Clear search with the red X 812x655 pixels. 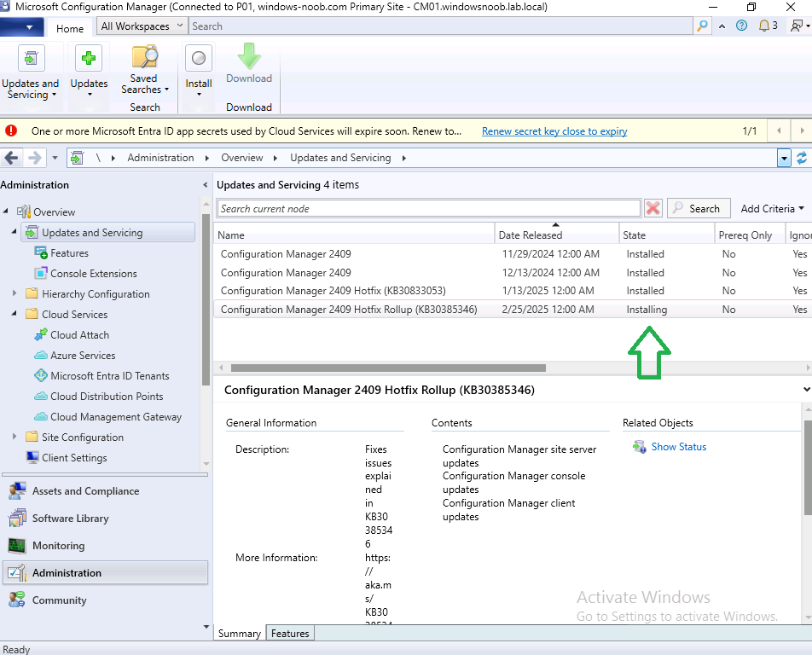pyautogui.click(x=653, y=208)
